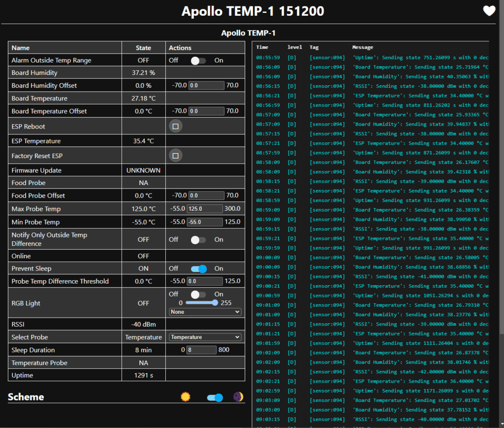Open the Select Probe dropdown
The image size is (504, 428).
pyautogui.click(x=205, y=337)
